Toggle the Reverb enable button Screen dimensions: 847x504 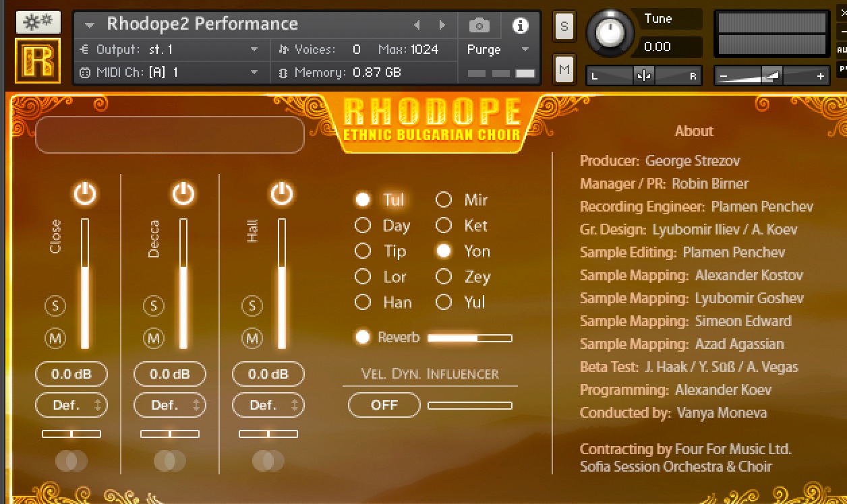363,338
